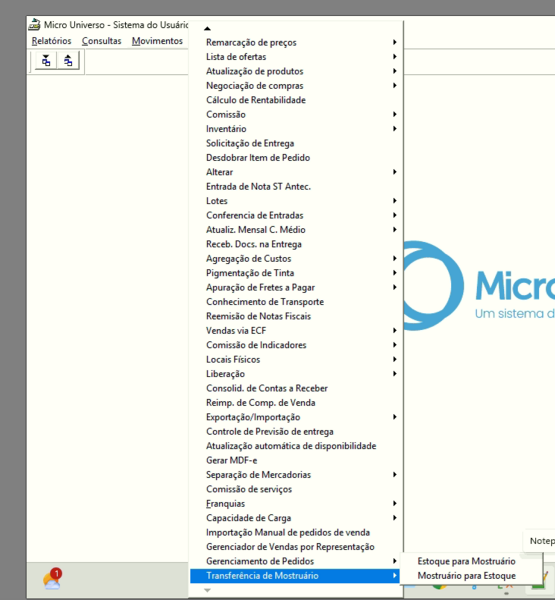
Task: Click the first toolbar icon with down arrow
Action: click(46, 61)
